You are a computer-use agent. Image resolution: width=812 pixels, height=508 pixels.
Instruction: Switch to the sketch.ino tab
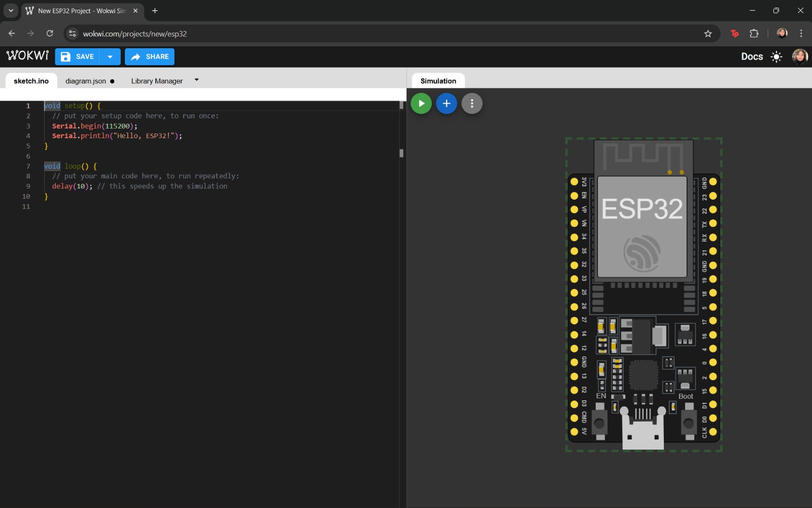point(31,81)
